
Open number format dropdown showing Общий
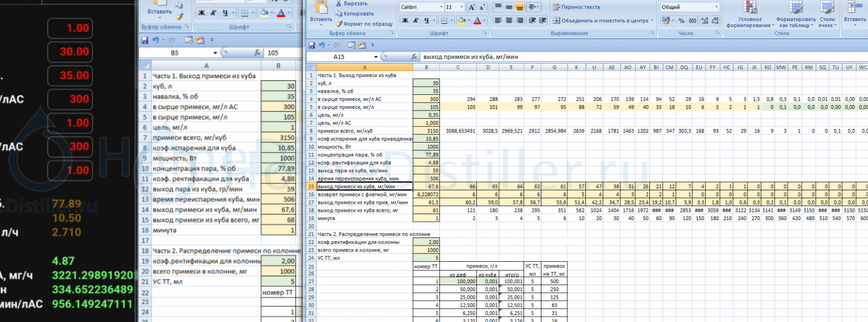click(717, 7)
